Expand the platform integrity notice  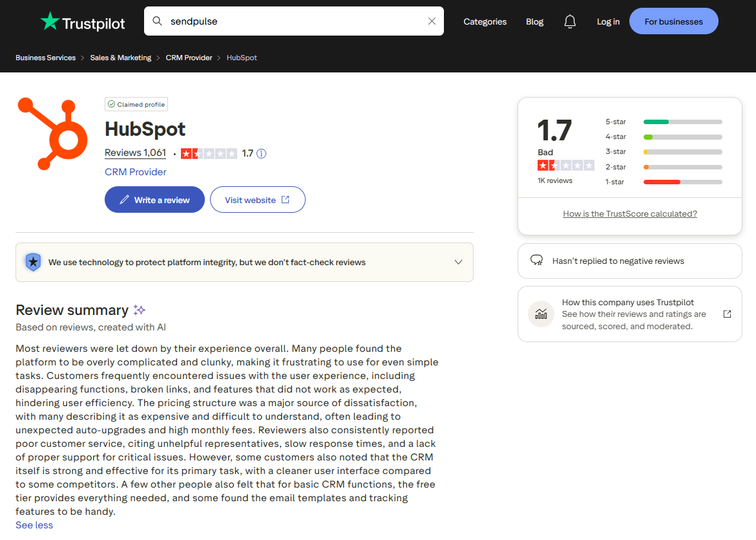[x=458, y=262]
